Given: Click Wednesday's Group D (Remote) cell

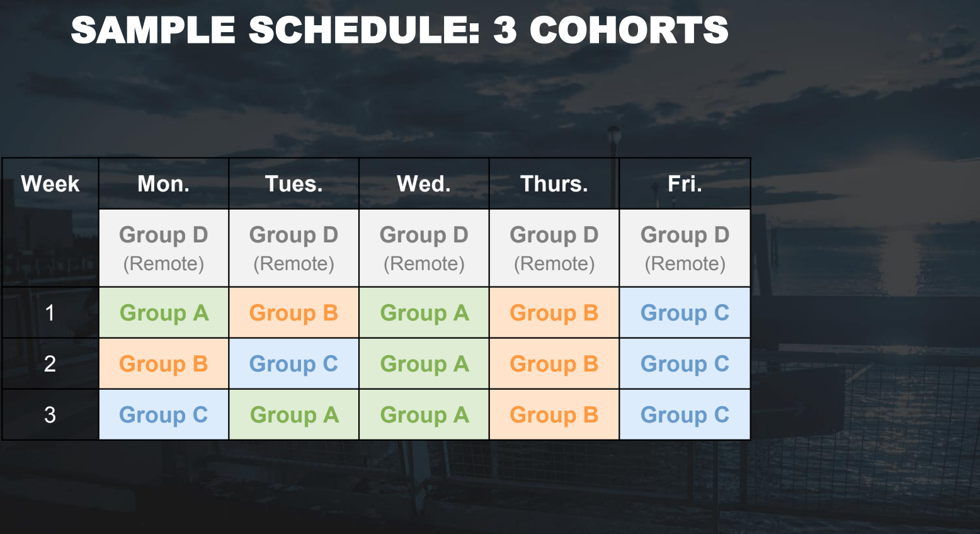Looking at the screenshot, I should [424, 248].
